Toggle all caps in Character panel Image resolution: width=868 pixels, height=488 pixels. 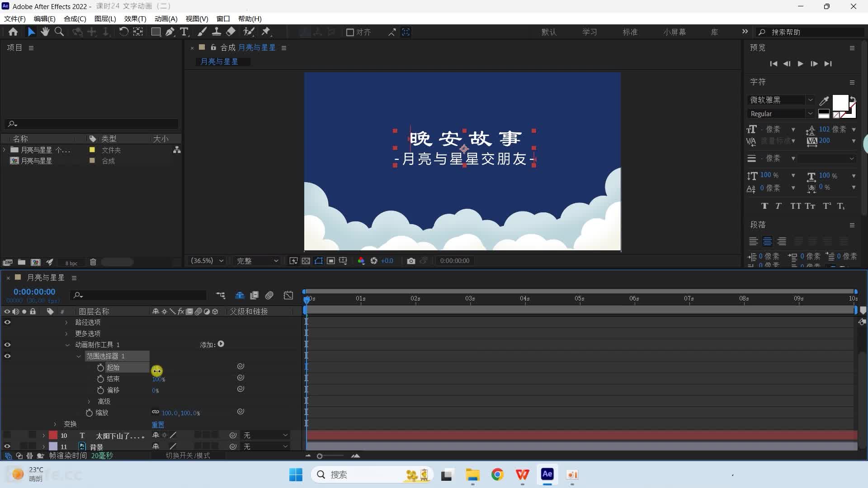pyautogui.click(x=796, y=206)
